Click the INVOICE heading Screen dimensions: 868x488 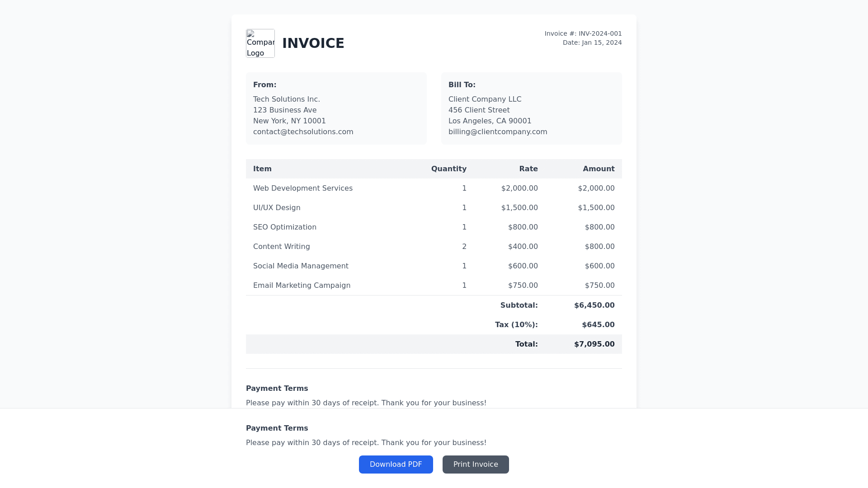[313, 43]
